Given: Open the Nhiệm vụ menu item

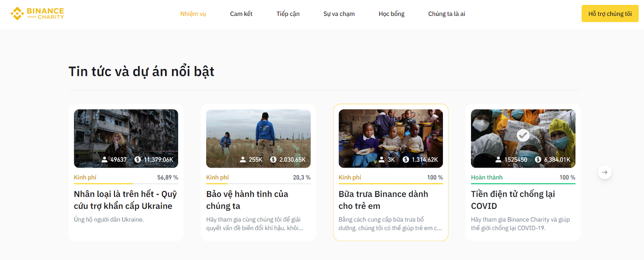Looking at the screenshot, I should pyautogui.click(x=193, y=14).
